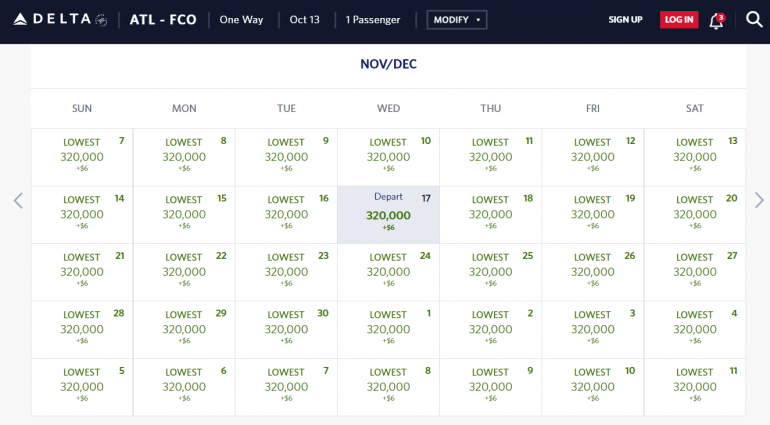Choose Wednesday the 24th fare
The height and width of the screenshot is (425, 770).
click(388, 272)
